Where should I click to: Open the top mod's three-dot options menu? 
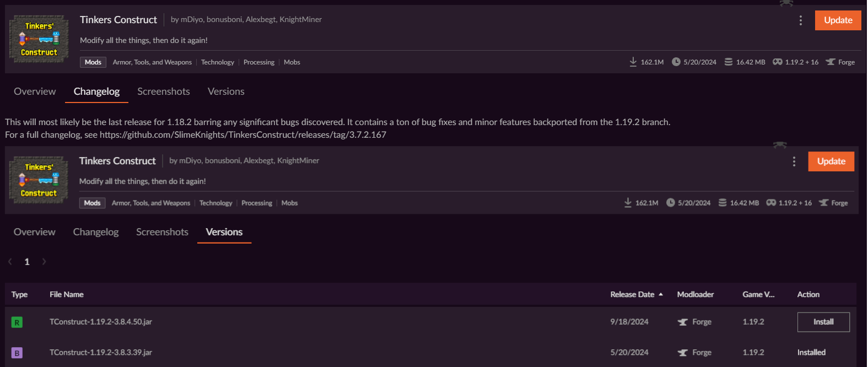coord(800,20)
